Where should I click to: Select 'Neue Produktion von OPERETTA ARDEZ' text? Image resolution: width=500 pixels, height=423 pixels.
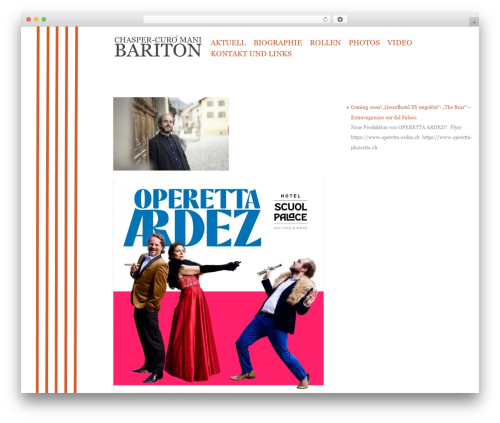(x=398, y=127)
